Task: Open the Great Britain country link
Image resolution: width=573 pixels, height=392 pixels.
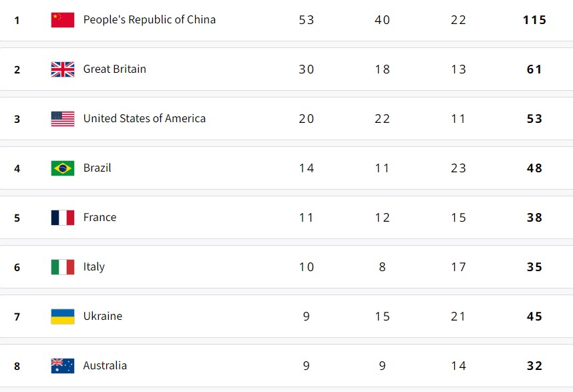Action: (x=114, y=69)
